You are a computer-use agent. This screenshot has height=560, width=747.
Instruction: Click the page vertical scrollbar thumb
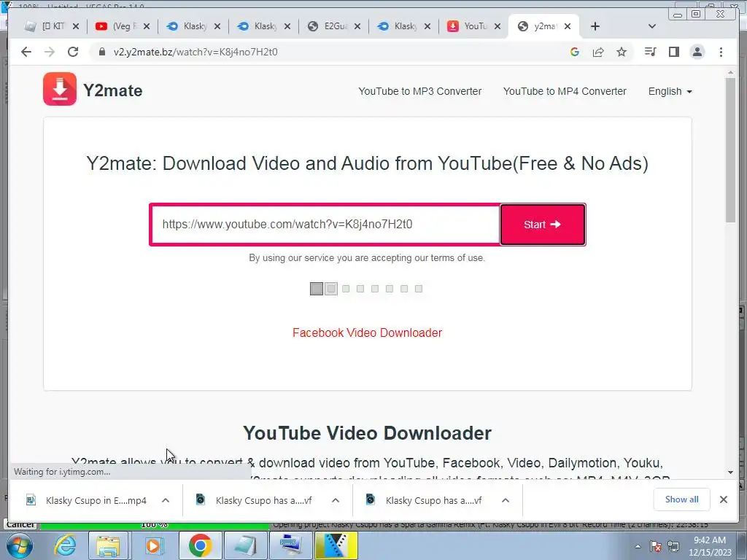click(730, 149)
